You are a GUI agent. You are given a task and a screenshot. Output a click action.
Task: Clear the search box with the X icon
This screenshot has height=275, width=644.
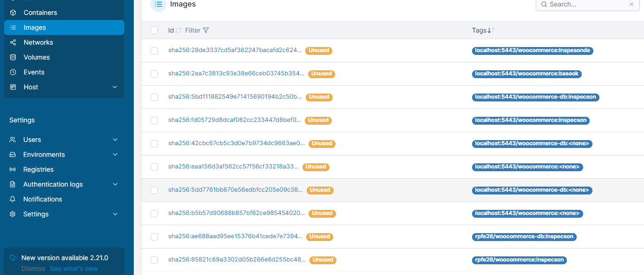pyautogui.click(x=631, y=4)
